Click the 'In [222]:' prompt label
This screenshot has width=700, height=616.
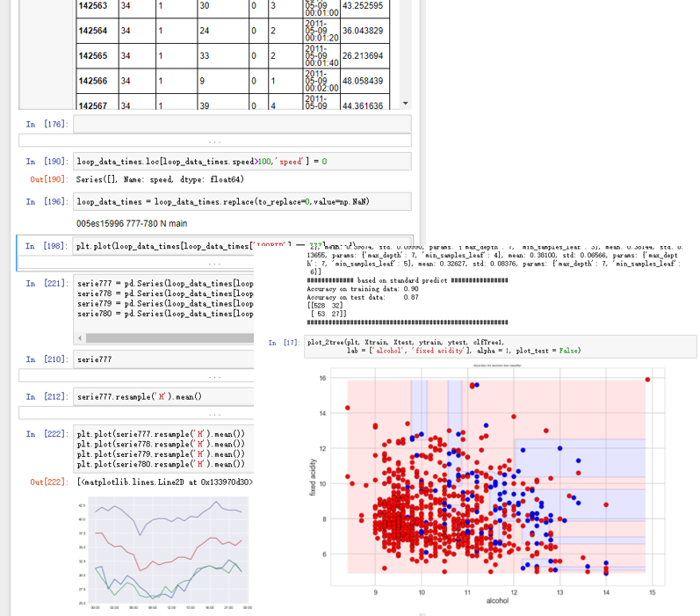pyautogui.click(x=47, y=434)
